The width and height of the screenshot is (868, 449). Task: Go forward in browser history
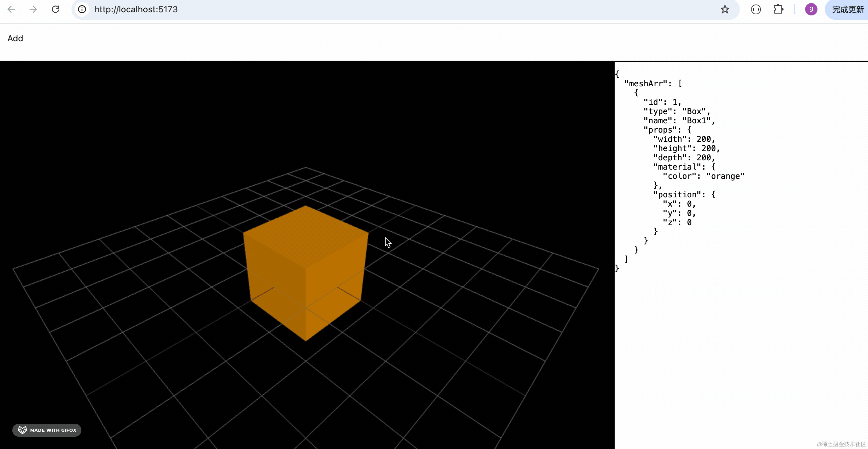pos(33,10)
